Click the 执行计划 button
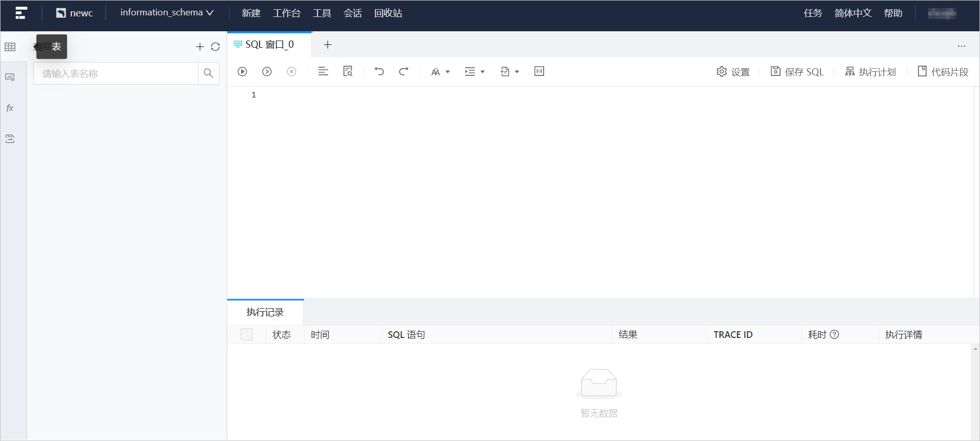This screenshot has width=980, height=441. point(870,72)
